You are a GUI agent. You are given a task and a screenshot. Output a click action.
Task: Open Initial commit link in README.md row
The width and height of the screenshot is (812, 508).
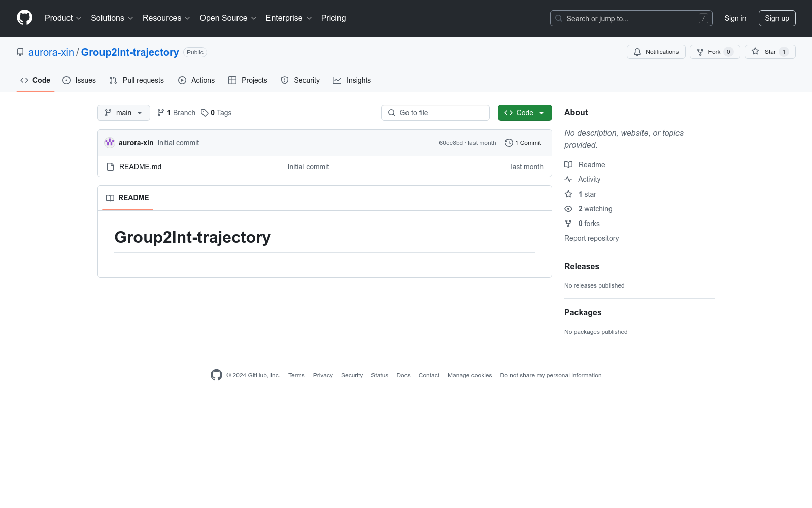tap(308, 167)
